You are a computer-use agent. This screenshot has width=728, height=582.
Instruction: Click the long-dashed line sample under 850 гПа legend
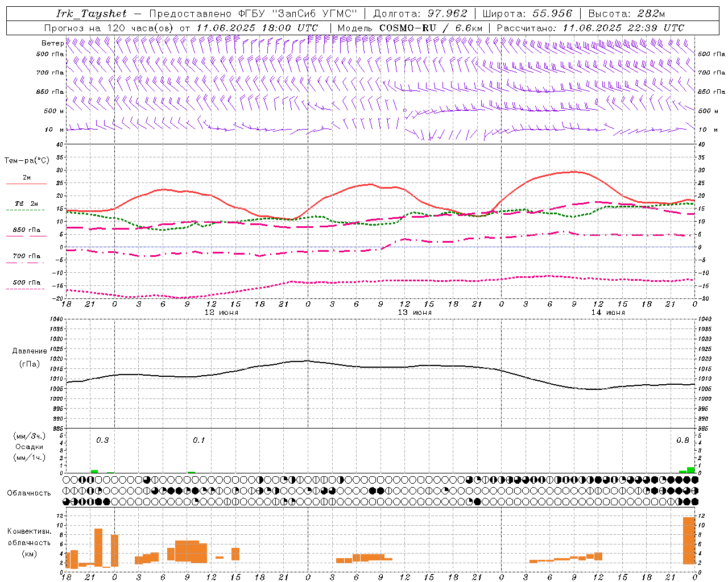tap(26, 236)
